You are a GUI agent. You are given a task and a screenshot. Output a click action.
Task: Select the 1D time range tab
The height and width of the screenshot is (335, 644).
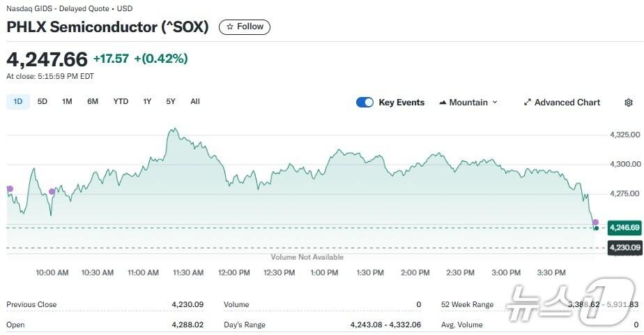tap(18, 101)
